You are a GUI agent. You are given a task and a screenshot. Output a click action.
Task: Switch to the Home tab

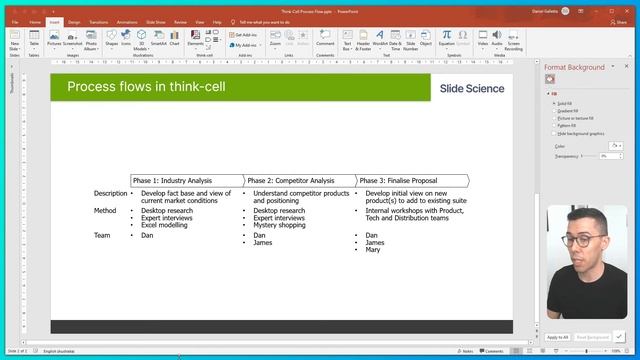click(35, 22)
